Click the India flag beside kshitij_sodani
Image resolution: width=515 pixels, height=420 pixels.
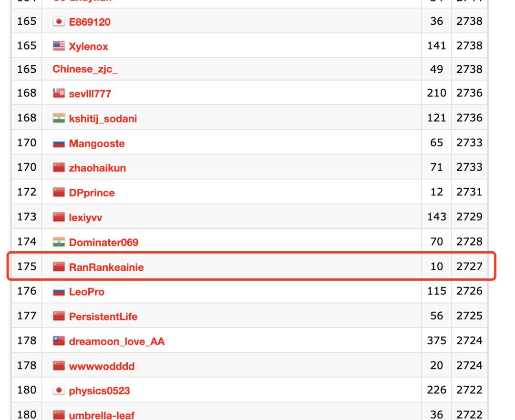tap(59, 119)
